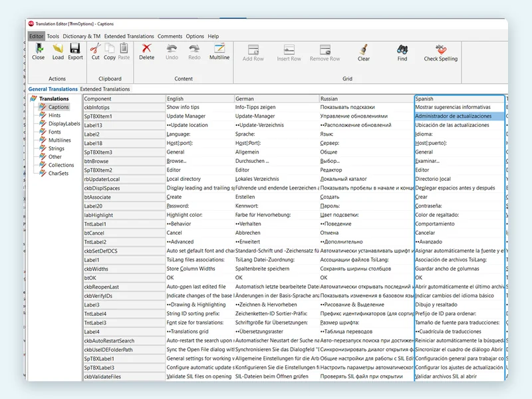Click the 'Отмена' Russian cell
This screenshot has height=399, width=532.
pos(366,233)
